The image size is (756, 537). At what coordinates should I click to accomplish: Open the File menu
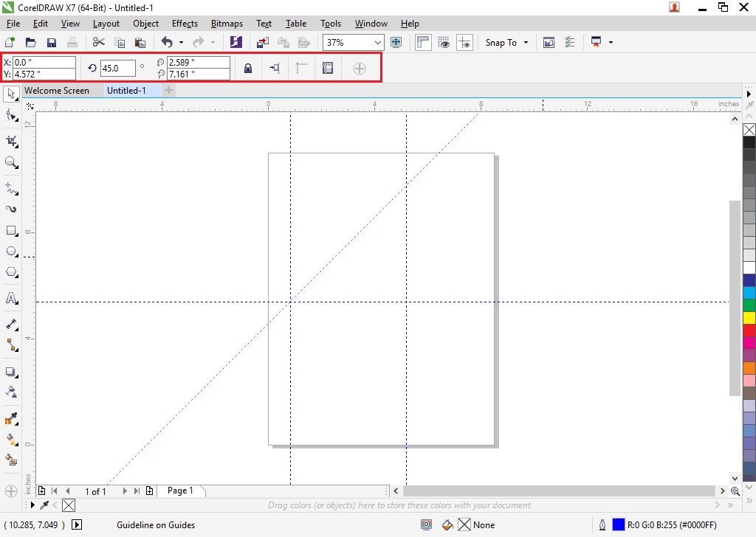pyautogui.click(x=13, y=23)
